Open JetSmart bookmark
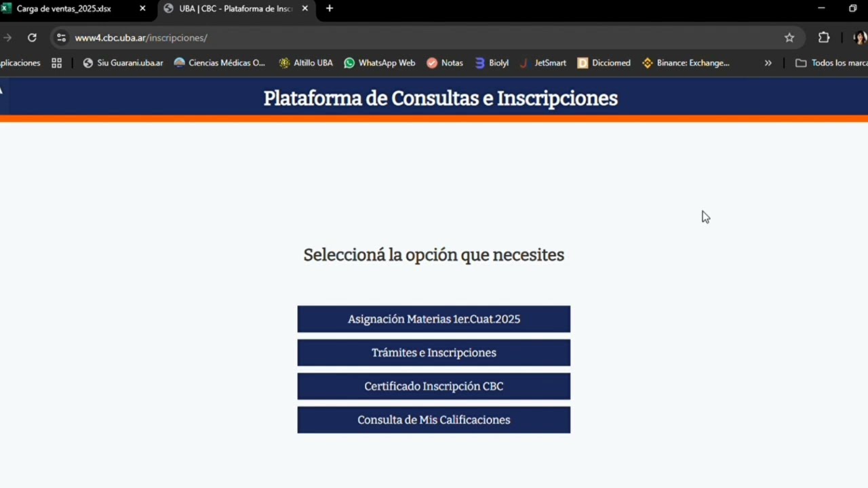 coord(542,63)
